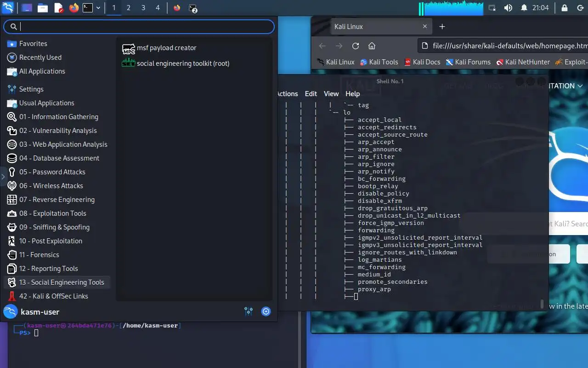Click the browser address bar
Screen dimensions: 588x368
click(x=503, y=46)
